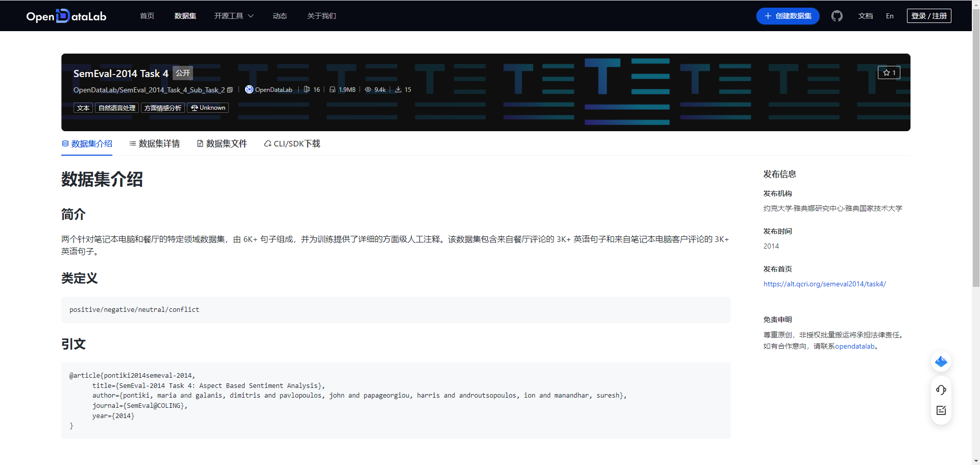The height and width of the screenshot is (465, 980).
Task: Click the SemEval-2014 Task 4 title
Action: coord(121,74)
